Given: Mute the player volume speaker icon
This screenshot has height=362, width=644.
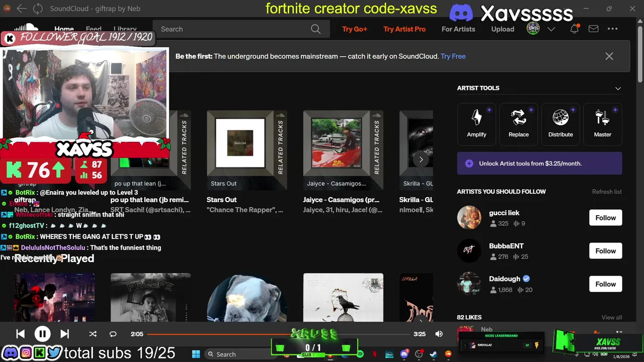Looking at the screenshot, I should pyautogui.click(x=439, y=334).
